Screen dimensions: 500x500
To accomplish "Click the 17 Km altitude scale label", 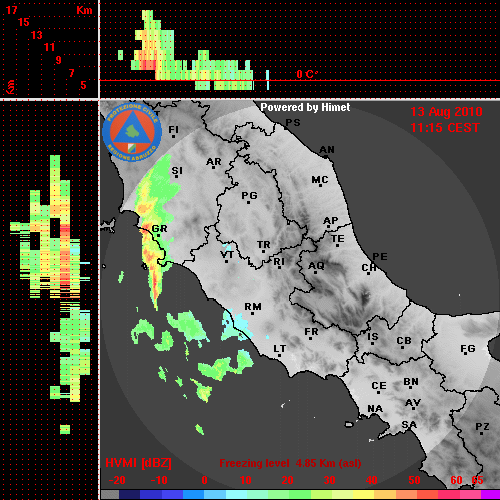I will point(12,10).
